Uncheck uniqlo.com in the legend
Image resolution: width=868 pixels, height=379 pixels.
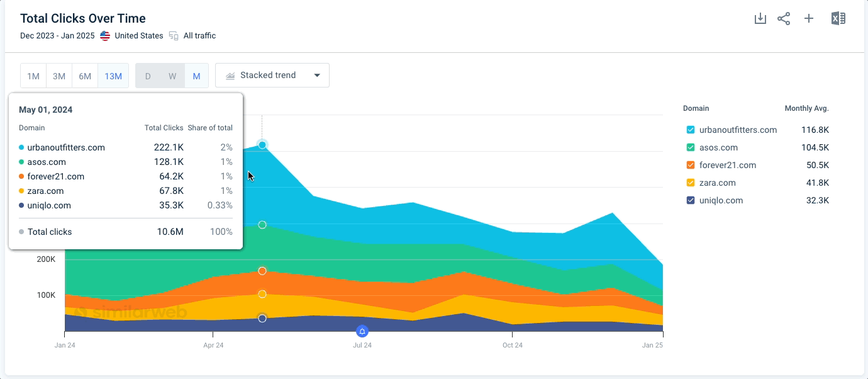pyautogui.click(x=691, y=200)
